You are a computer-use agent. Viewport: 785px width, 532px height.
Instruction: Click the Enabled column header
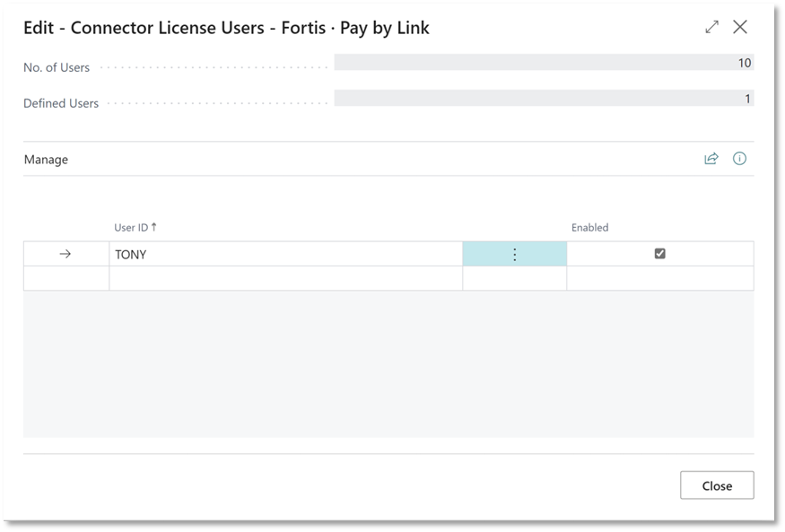pos(589,227)
